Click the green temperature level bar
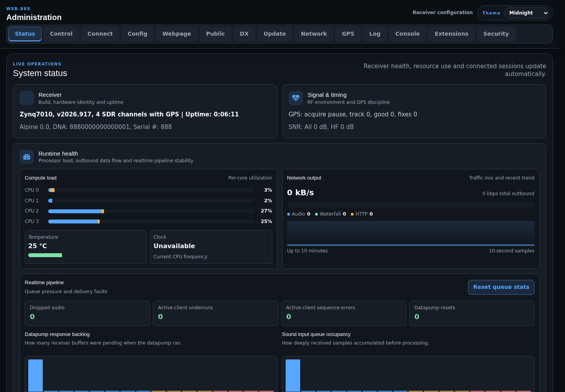Image resolution: width=565 pixels, height=392 pixels. [x=45, y=255]
